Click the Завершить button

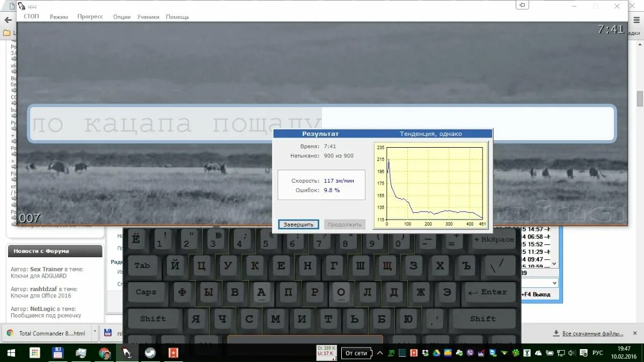[x=299, y=225]
